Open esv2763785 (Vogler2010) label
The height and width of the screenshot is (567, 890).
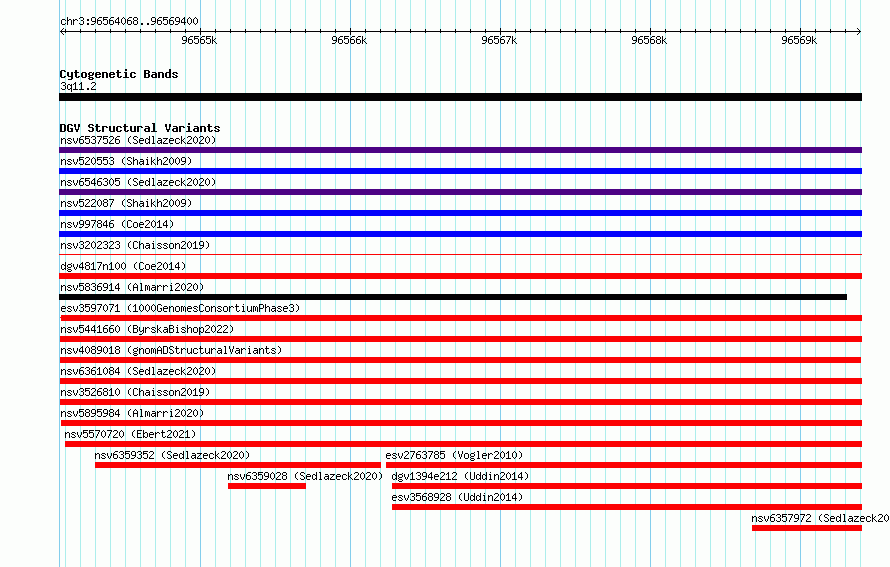454,455
